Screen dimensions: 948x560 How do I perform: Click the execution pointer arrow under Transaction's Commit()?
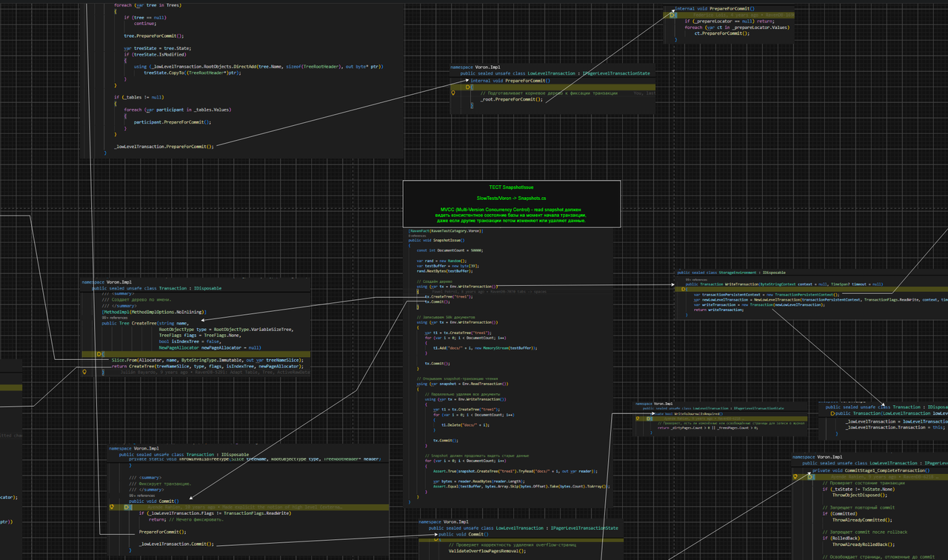127,507
